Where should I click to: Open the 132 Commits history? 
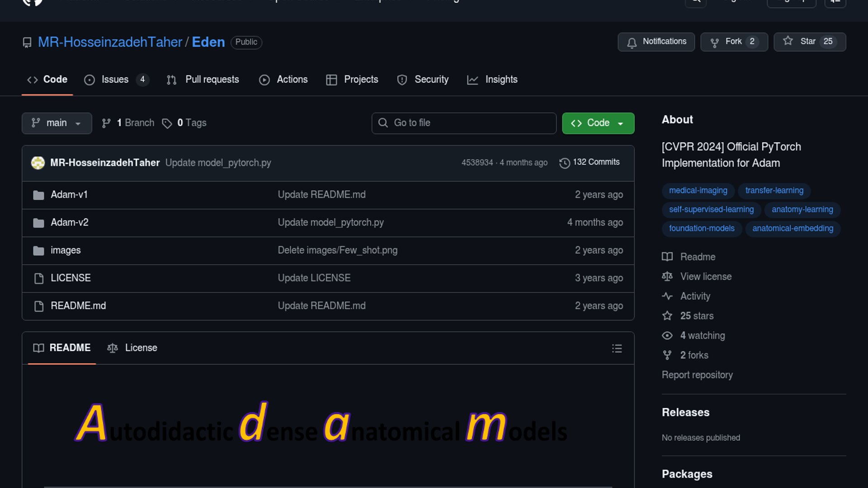590,162
